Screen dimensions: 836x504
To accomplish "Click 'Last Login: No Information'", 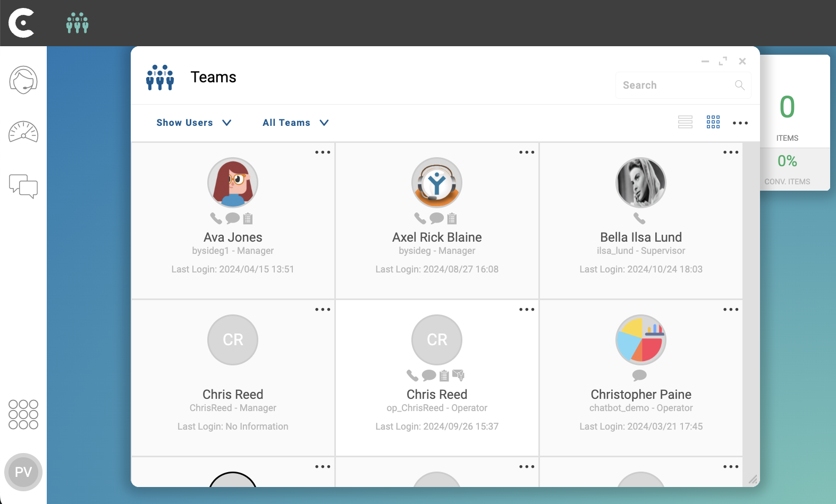I will [233, 426].
